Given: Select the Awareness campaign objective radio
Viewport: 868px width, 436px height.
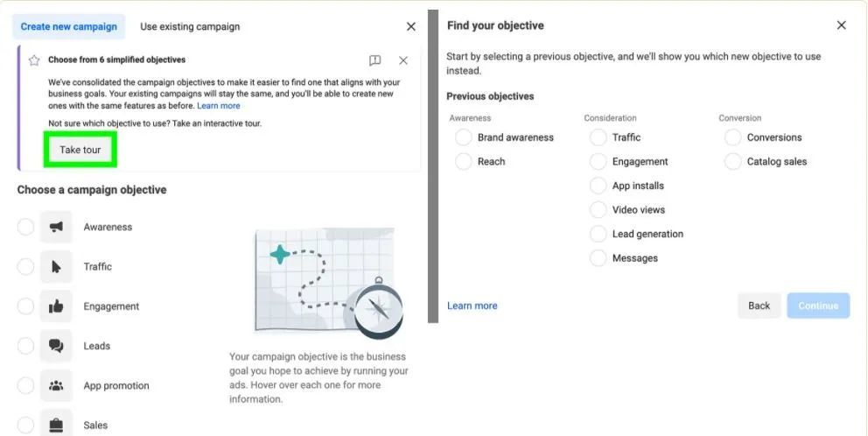Looking at the screenshot, I should [x=26, y=227].
